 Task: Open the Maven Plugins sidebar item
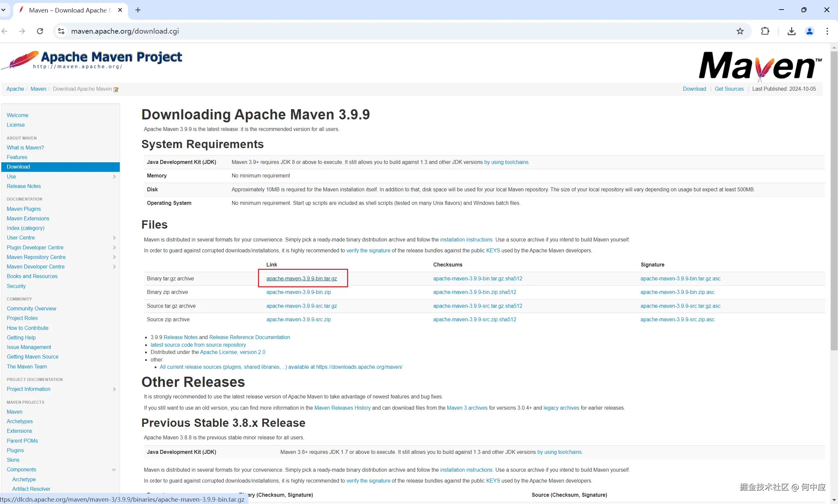(x=24, y=209)
